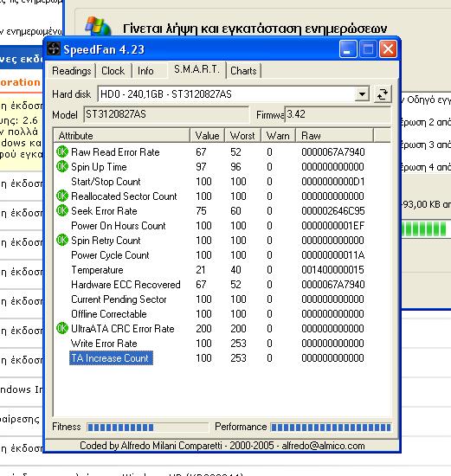
Task: Click the highlighted TA Increase Count row
Action: click(111, 358)
